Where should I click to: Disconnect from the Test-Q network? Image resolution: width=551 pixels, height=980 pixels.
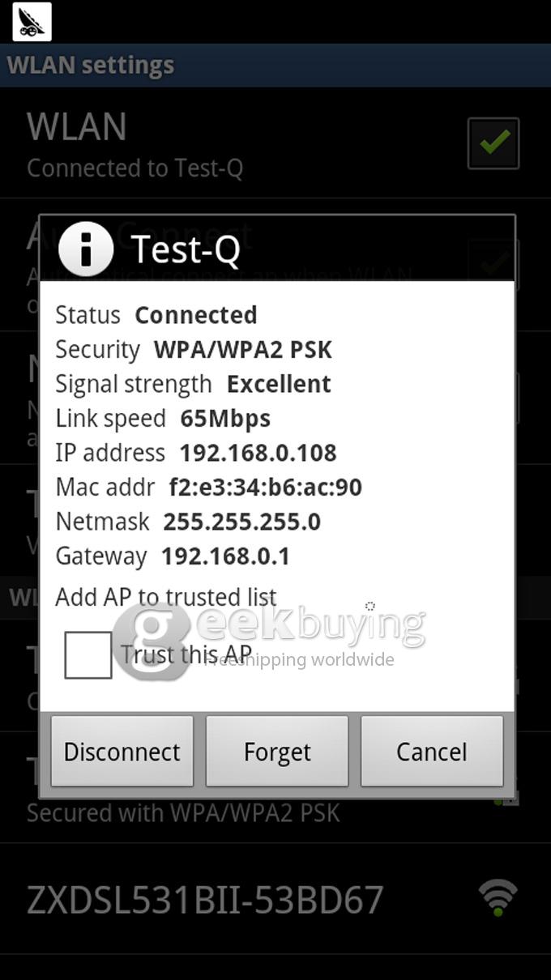point(122,752)
